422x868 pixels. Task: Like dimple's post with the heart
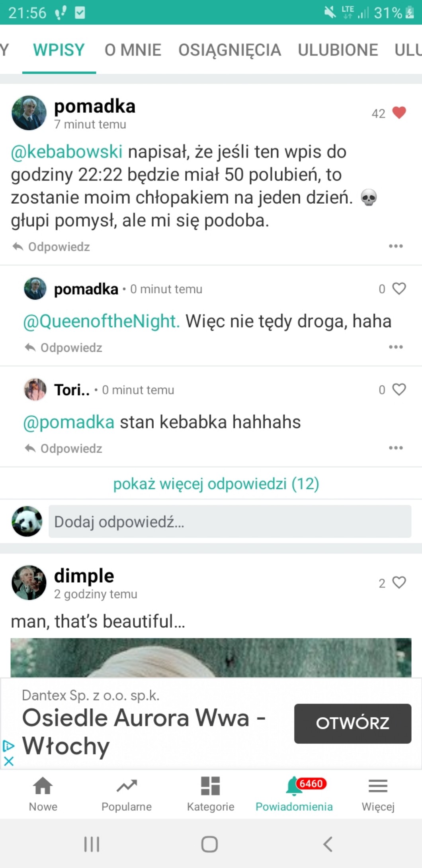click(399, 583)
